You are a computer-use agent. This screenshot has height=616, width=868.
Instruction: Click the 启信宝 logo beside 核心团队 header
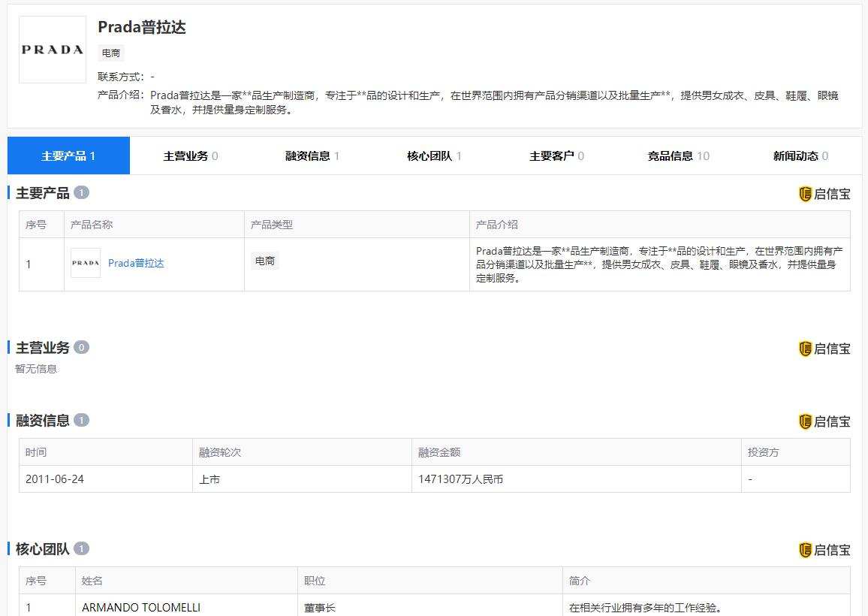click(824, 550)
